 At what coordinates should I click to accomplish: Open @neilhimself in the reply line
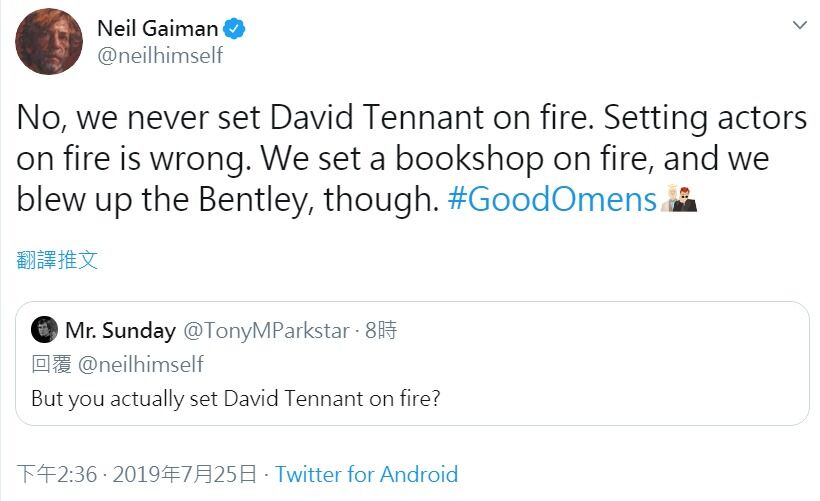pyautogui.click(x=140, y=364)
